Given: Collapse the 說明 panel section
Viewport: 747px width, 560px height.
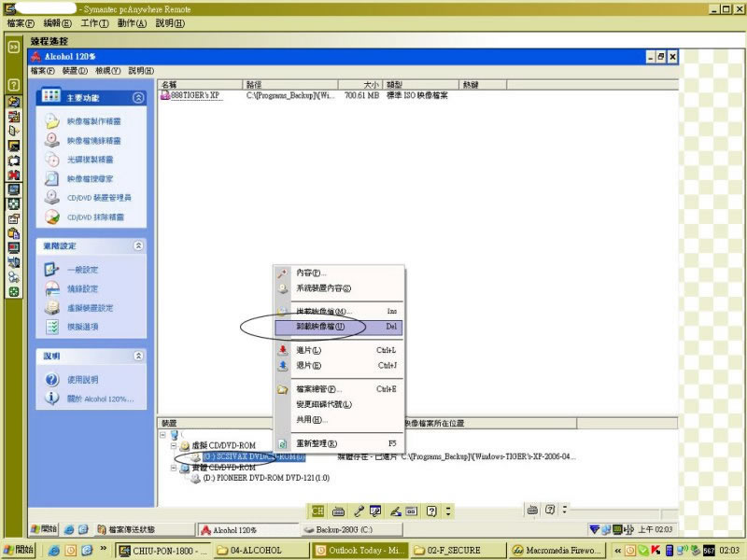Looking at the screenshot, I should 138,356.
